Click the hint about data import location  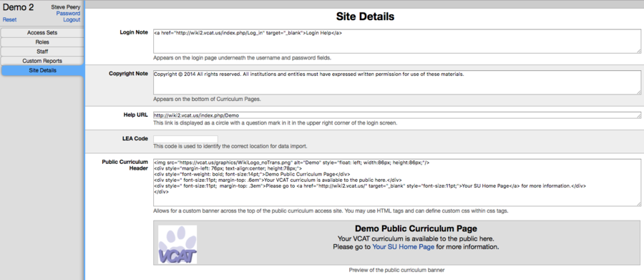(230, 146)
